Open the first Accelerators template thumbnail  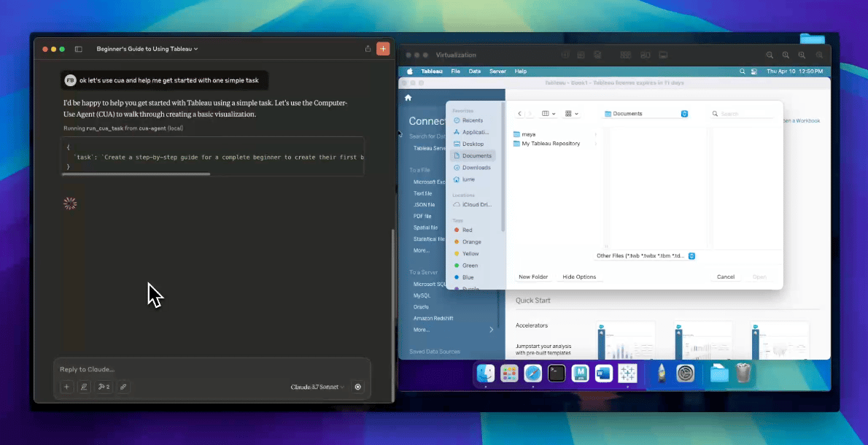pos(626,341)
